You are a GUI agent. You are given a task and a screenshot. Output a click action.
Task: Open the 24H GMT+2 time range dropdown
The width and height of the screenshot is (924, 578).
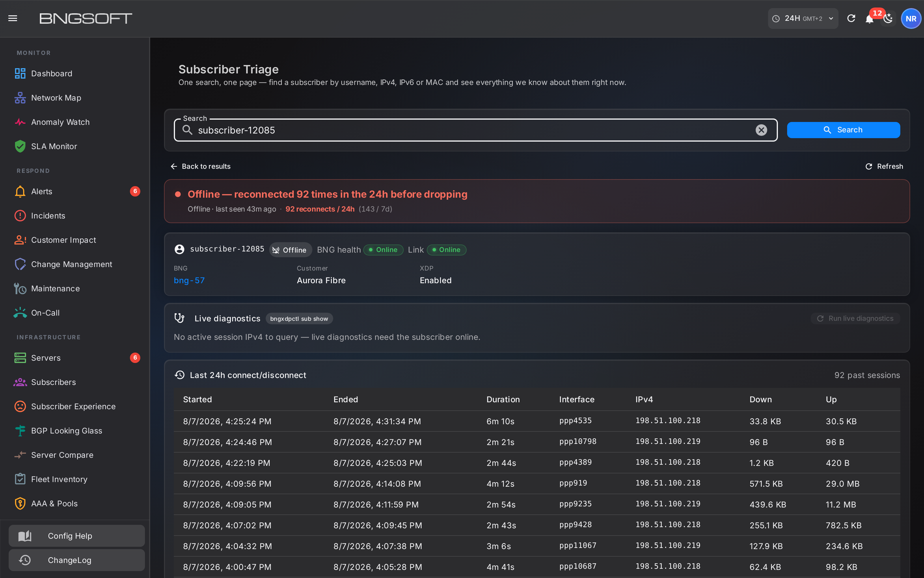(803, 18)
